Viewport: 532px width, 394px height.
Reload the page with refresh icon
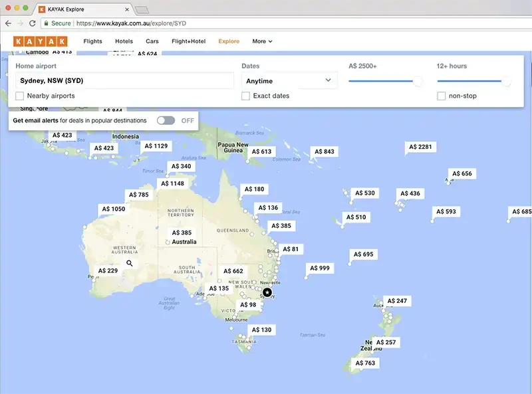pos(32,23)
